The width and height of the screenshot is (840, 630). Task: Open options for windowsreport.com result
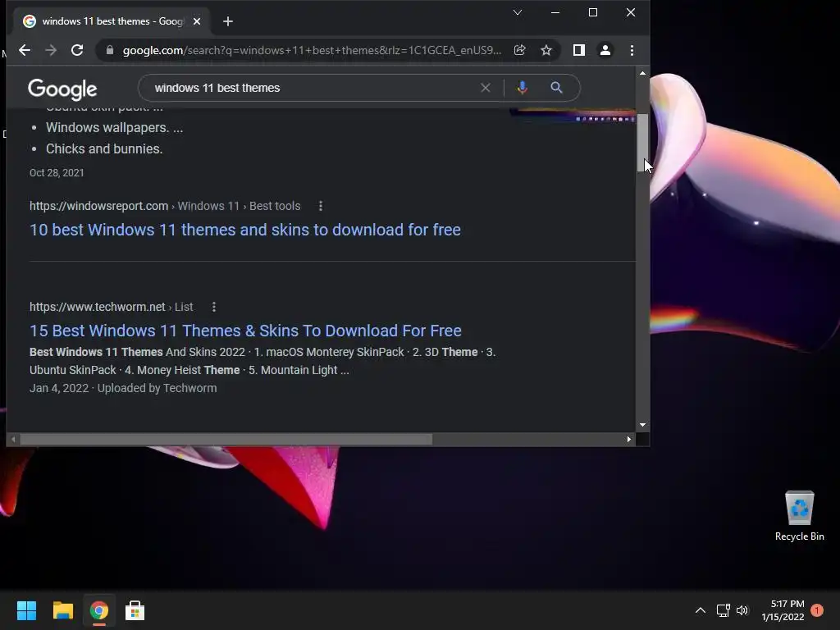(321, 206)
